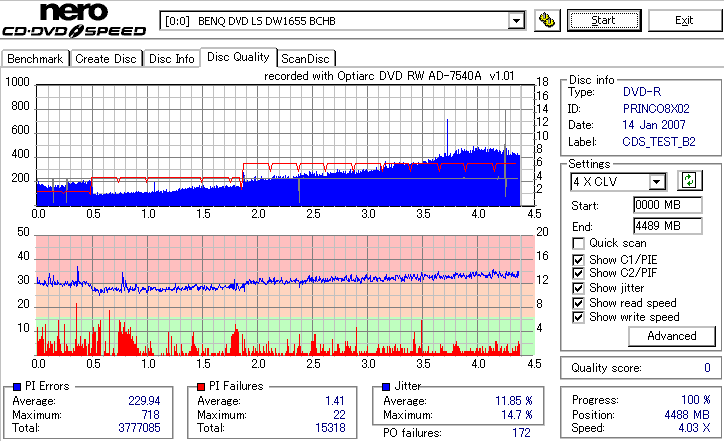Toggle Show read speed checkbox
This screenshot has width=724, height=441.
[x=578, y=303]
